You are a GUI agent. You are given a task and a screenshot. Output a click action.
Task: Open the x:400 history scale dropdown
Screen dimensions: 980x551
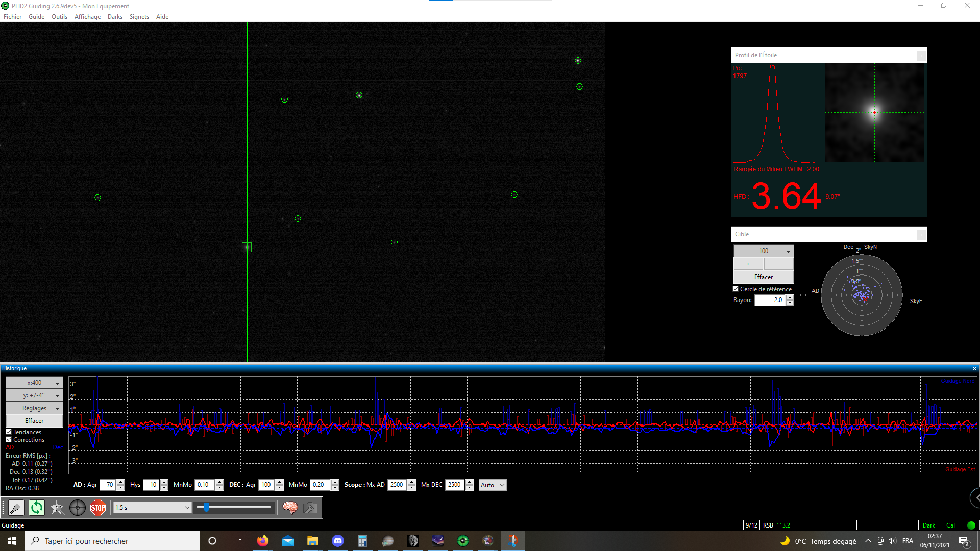[34, 383]
